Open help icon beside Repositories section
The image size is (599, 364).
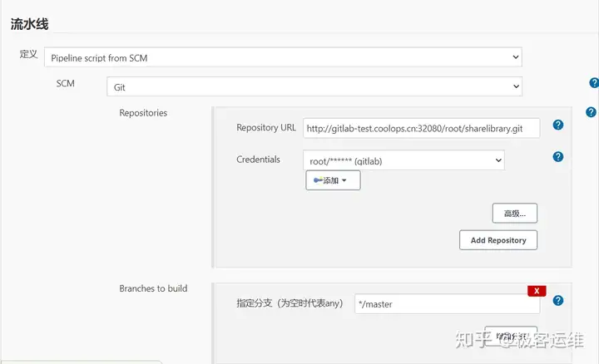click(x=591, y=112)
